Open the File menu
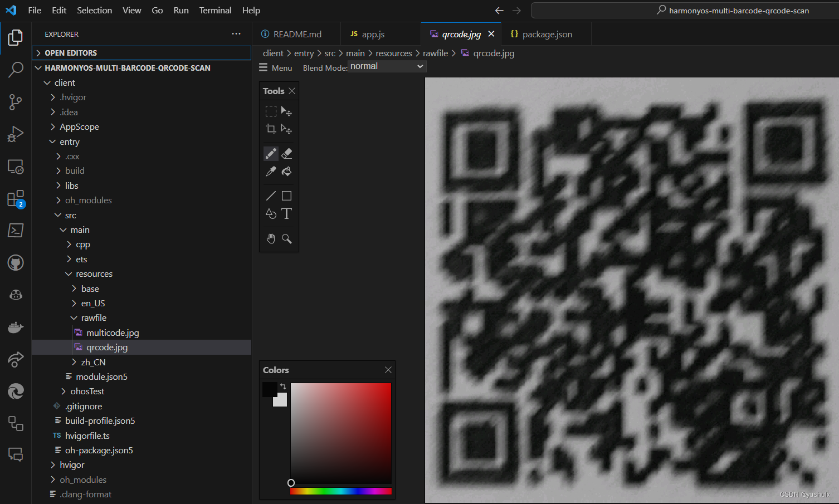Screen dimensions: 839x504 [35, 10]
